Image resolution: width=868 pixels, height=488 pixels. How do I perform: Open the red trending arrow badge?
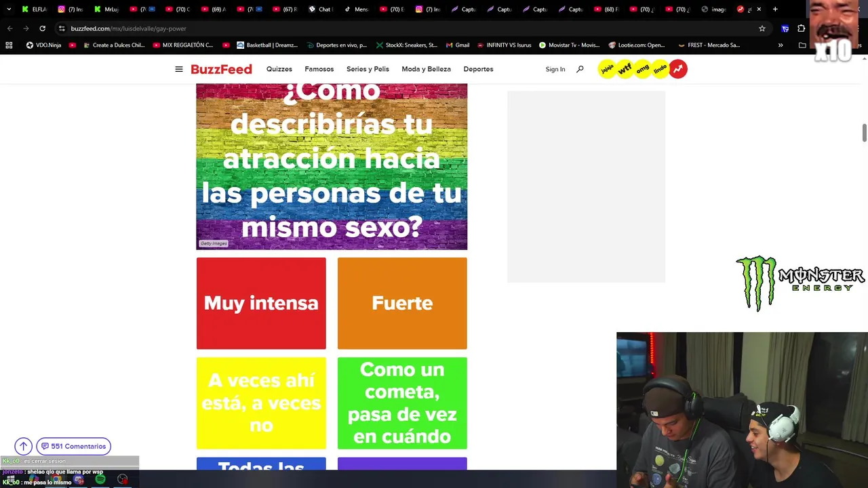point(678,69)
